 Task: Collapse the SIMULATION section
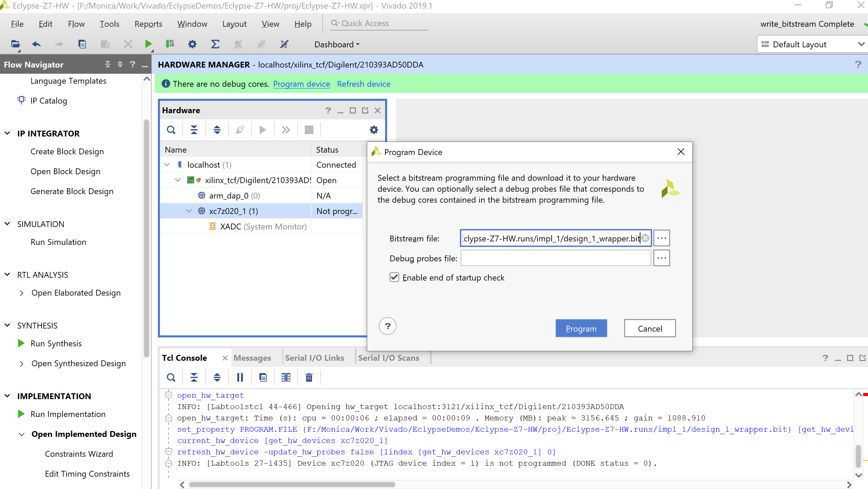7,224
